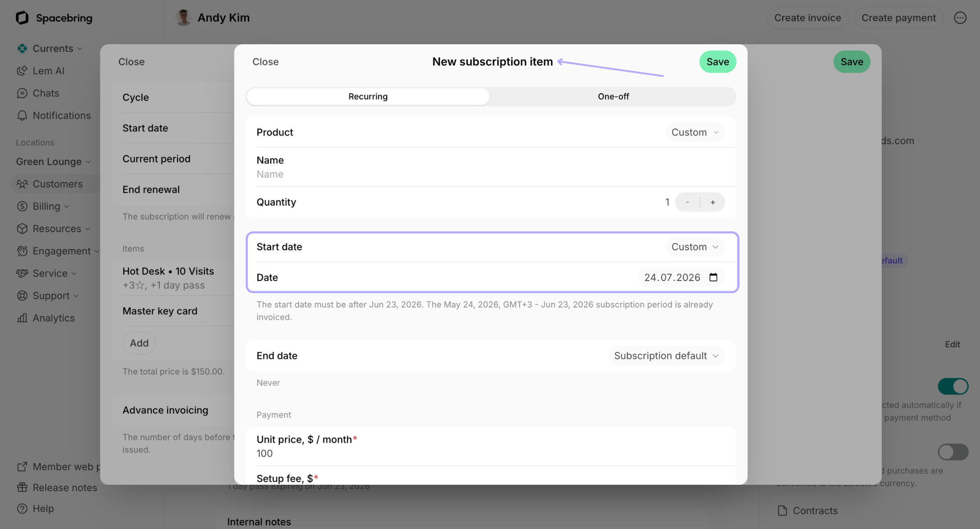This screenshot has width=980, height=529.
Task: Click the Add button under Items
Action: (139, 343)
